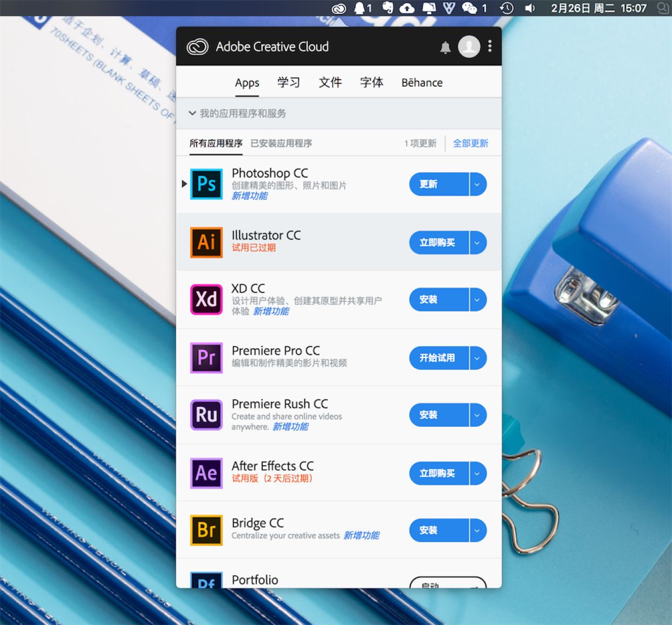
Task: Open 新增功能 link under Bridge CC
Action: (361, 536)
